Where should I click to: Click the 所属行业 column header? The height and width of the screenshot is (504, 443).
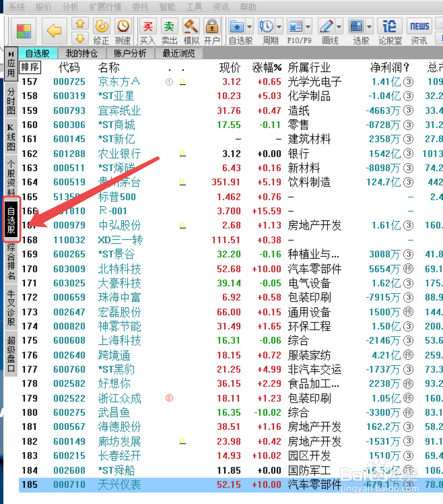coord(309,67)
